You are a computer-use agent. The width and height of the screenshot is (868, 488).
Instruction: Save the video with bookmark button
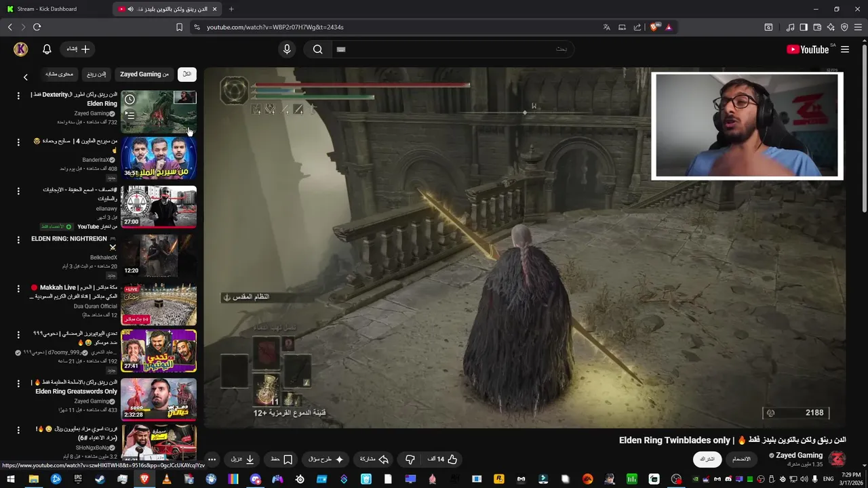[281, 460]
